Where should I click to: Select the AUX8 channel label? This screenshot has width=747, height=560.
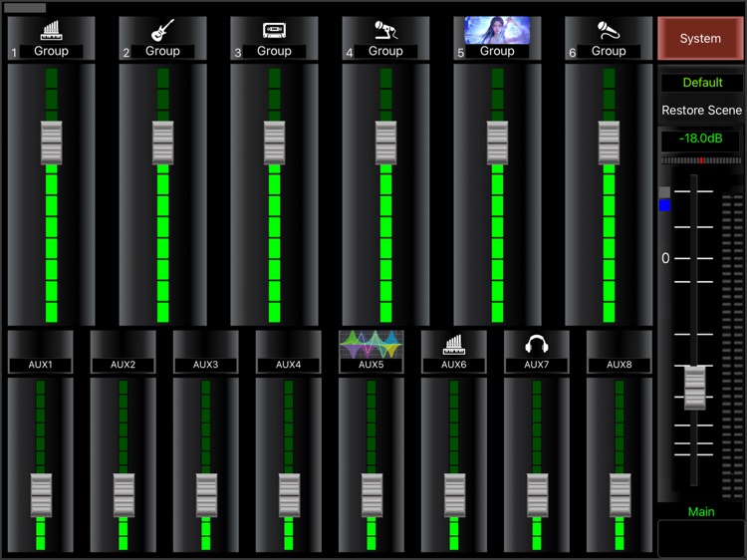619,365
